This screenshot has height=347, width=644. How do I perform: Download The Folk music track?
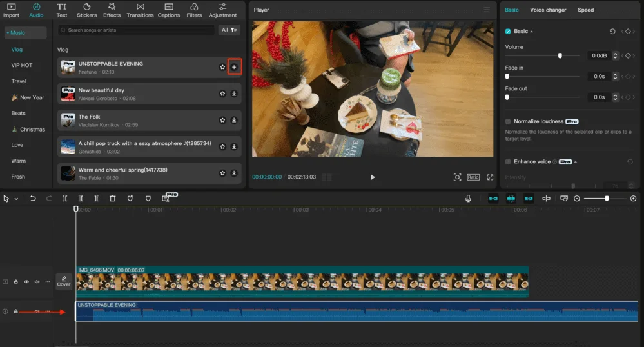pyautogui.click(x=234, y=120)
